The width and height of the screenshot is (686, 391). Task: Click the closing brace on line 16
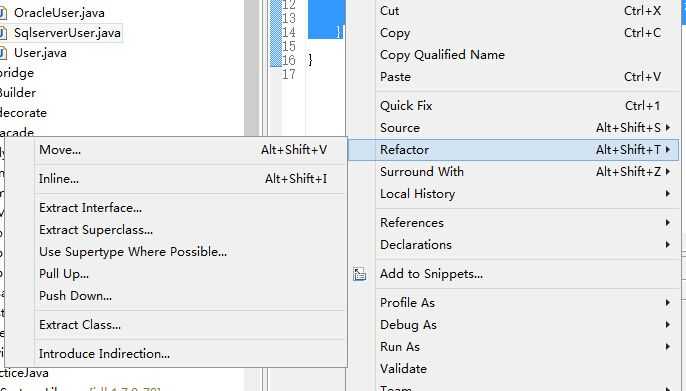click(310, 60)
